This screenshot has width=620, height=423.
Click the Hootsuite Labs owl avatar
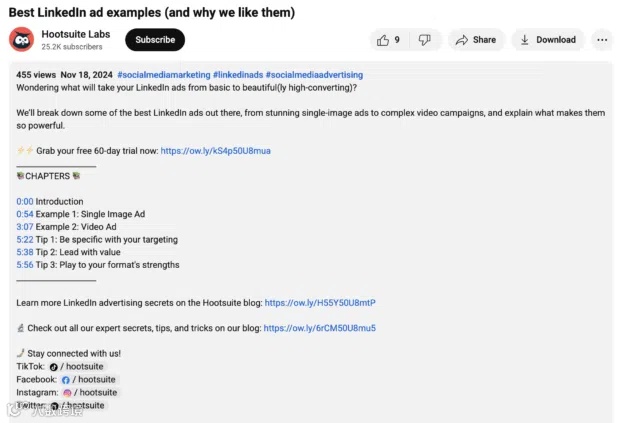pyautogui.click(x=21, y=40)
